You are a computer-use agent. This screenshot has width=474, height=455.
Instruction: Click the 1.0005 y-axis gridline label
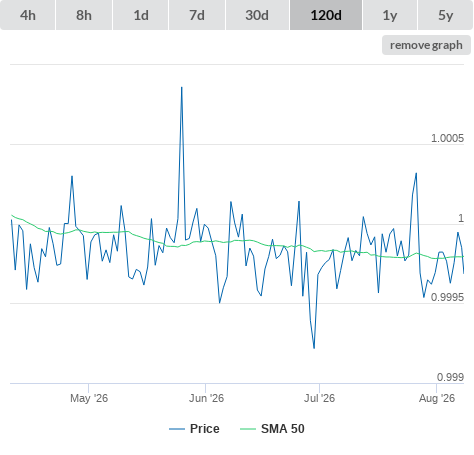click(x=447, y=138)
